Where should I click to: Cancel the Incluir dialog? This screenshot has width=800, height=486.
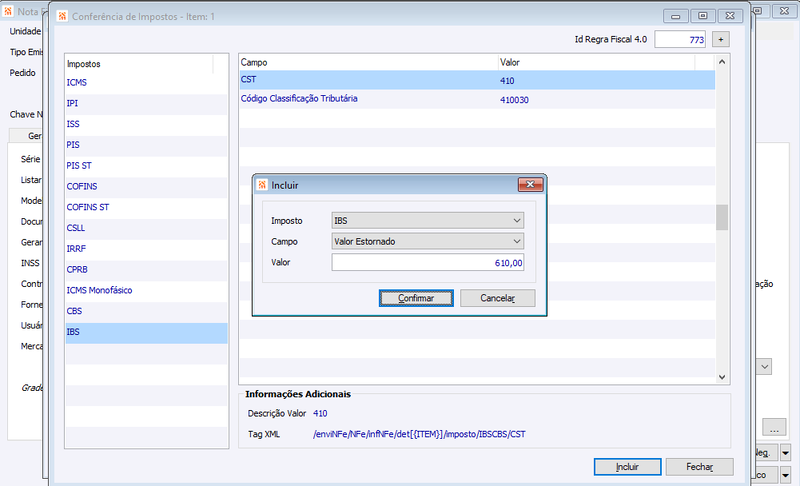point(497,298)
